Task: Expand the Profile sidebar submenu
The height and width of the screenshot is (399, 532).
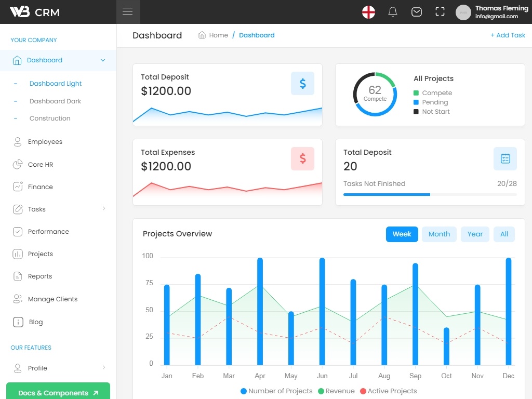Action: pyautogui.click(x=104, y=367)
